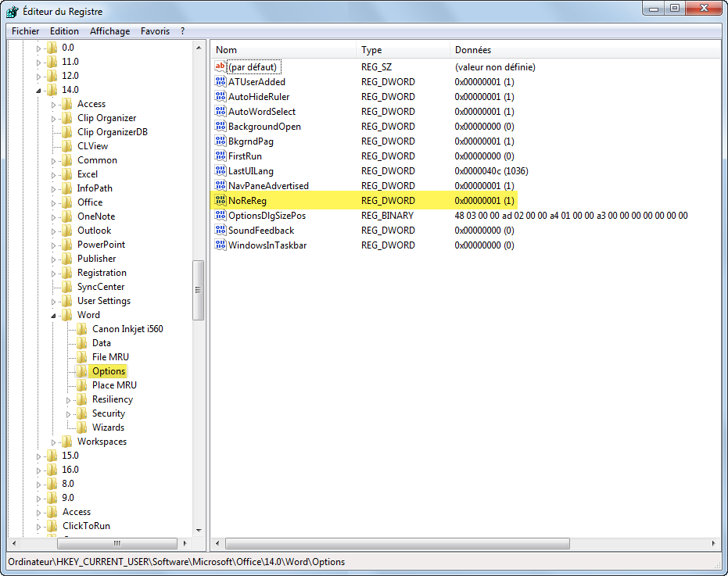This screenshot has height=576, width=728.
Task: Open the Affichage menu
Action: click(x=110, y=31)
